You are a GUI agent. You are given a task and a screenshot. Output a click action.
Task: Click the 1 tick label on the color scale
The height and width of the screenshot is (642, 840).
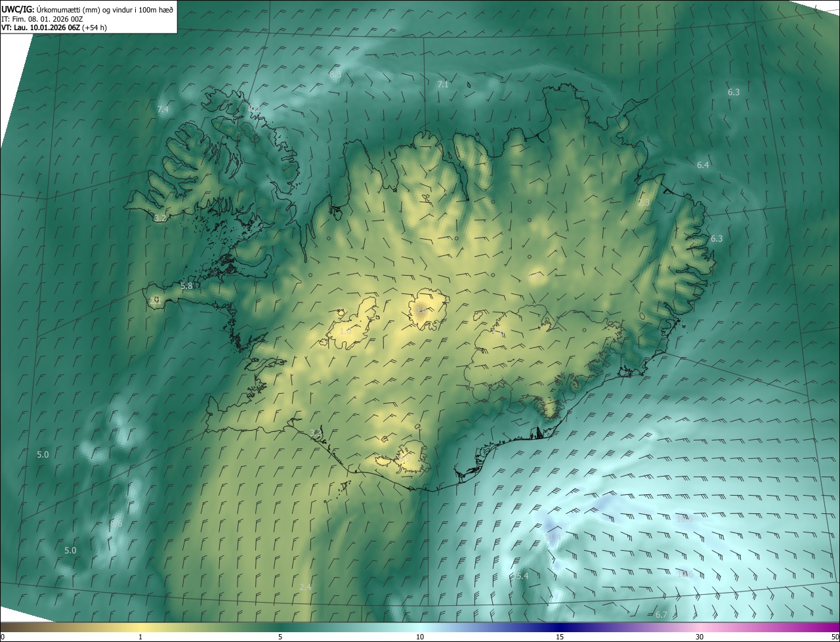click(140, 637)
